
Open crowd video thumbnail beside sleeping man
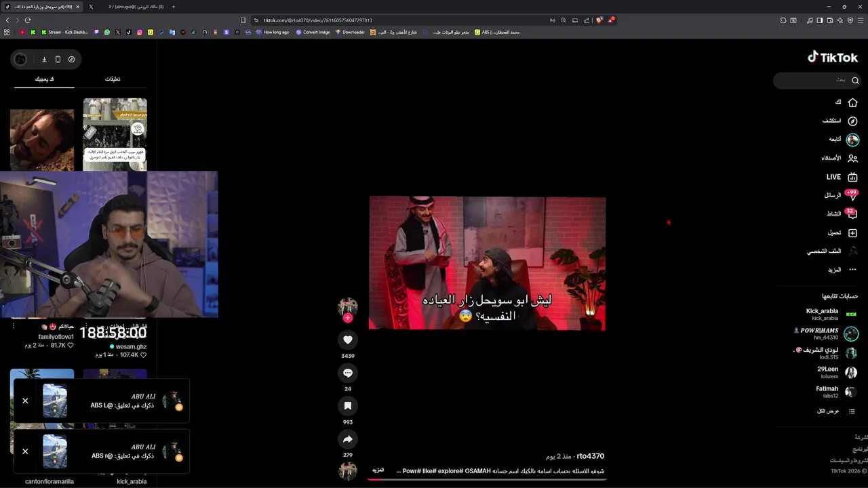click(115, 134)
